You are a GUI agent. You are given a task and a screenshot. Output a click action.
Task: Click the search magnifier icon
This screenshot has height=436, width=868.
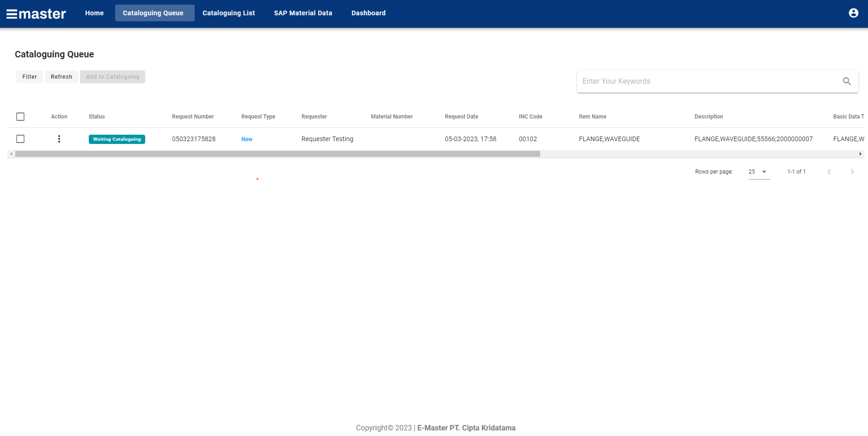click(846, 81)
